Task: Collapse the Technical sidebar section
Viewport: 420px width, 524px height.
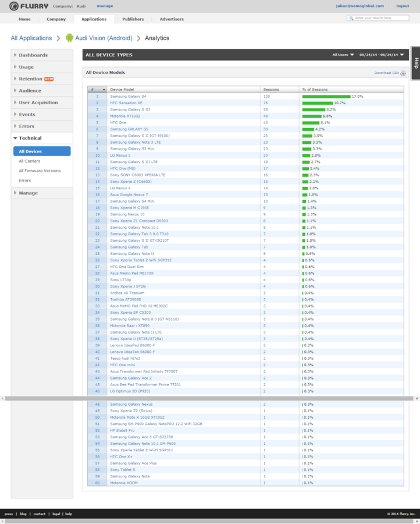Action: click(x=42, y=138)
